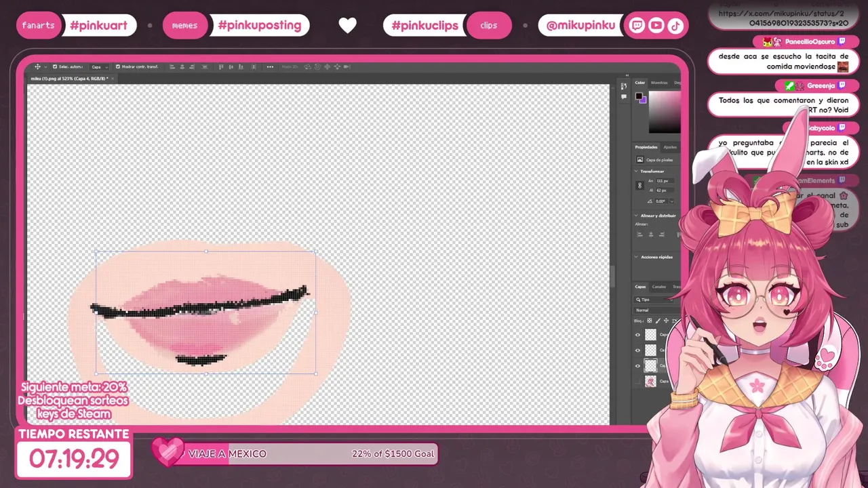Distribute vertically in the options bar

[x=254, y=66]
